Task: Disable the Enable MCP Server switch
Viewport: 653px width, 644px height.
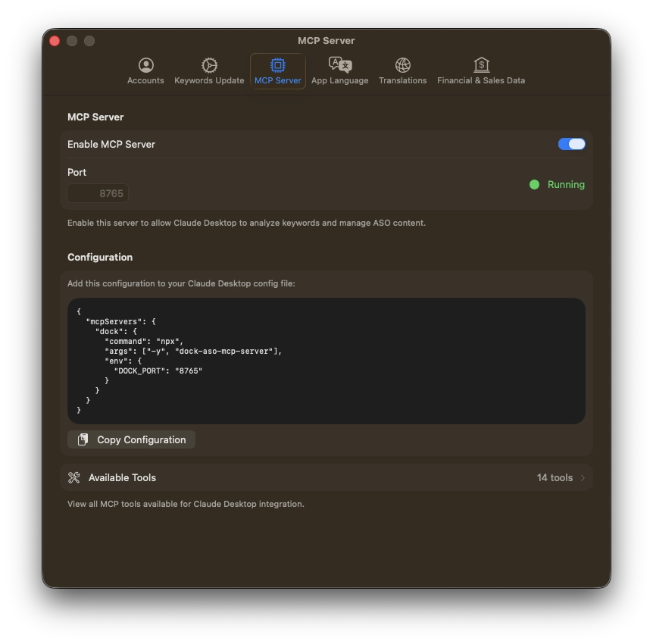Action: [x=571, y=144]
